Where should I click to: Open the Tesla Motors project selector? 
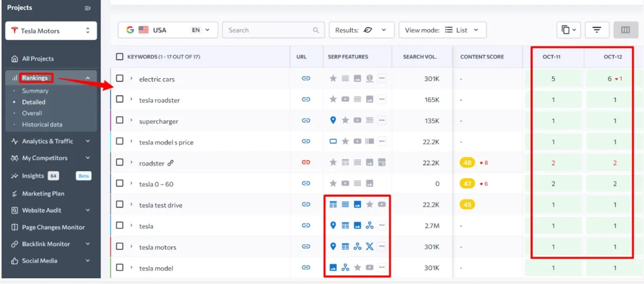pyautogui.click(x=51, y=31)
